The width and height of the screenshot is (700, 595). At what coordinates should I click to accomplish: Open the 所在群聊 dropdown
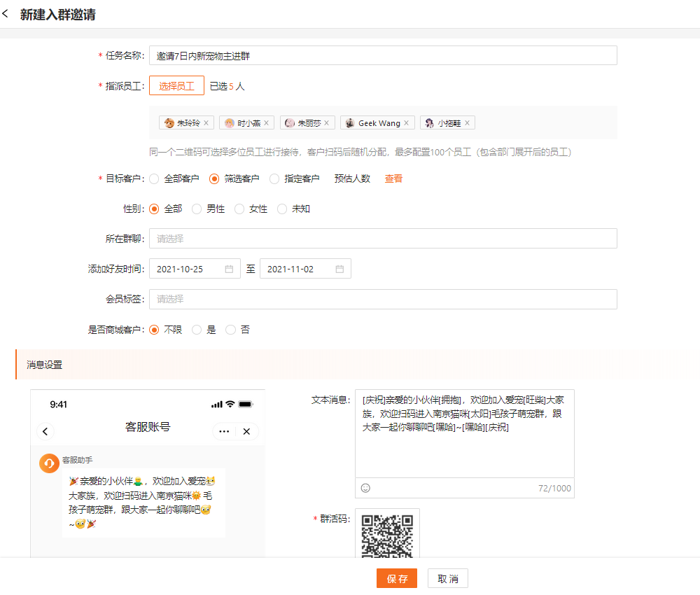382,239
